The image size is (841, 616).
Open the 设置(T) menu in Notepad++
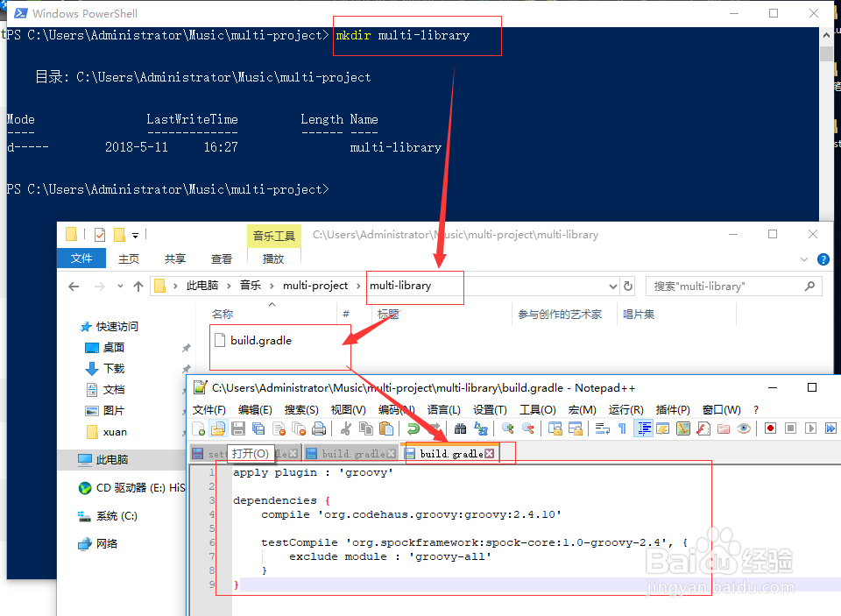click(490, 410)
